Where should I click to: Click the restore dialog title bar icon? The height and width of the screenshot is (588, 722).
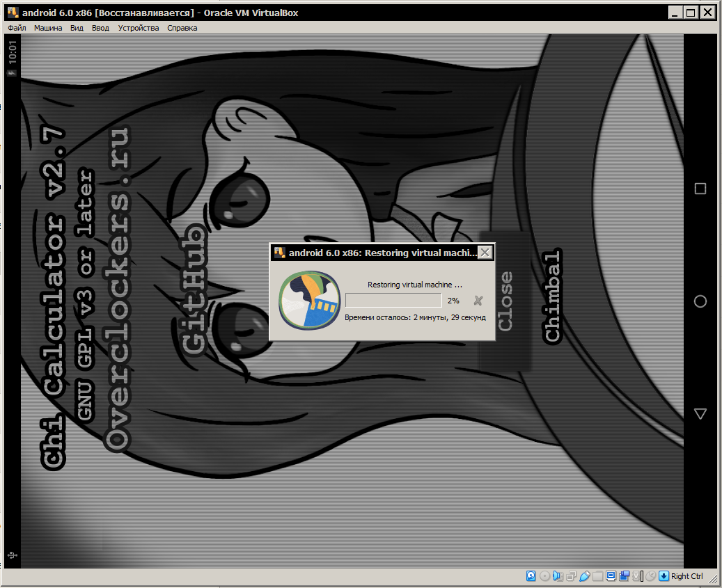(279, 253)
